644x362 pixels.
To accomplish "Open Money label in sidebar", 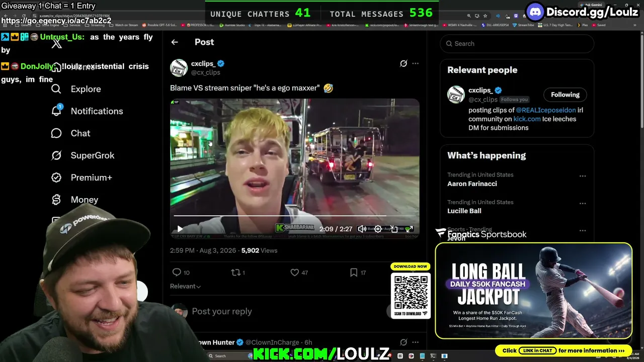I will [x=85, y=200].
